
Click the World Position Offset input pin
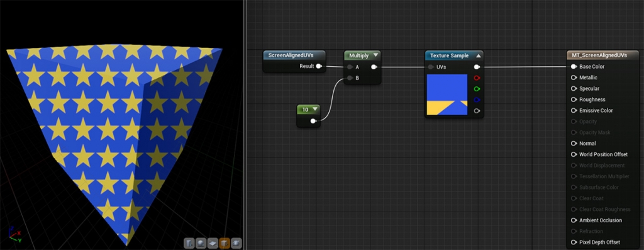(574, 154)
